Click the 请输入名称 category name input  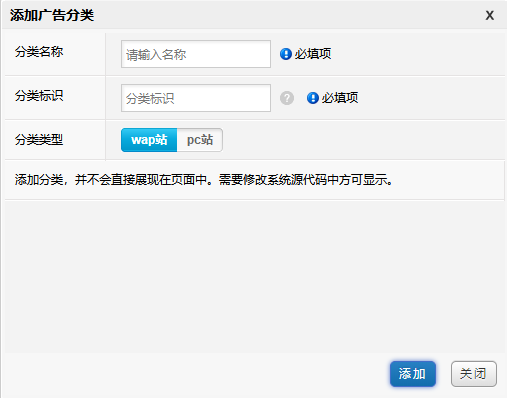click(196, 54)
